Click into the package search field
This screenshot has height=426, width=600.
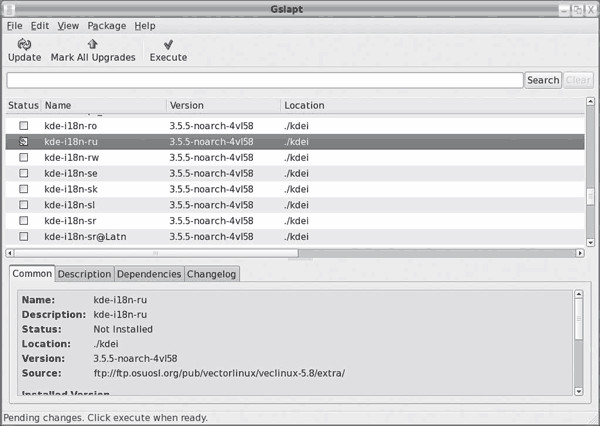coord(264,80)
